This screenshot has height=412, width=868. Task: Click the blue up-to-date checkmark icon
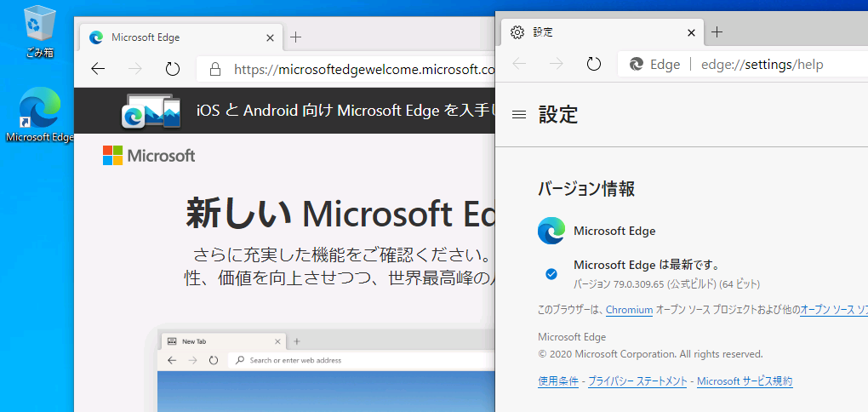click(551, 273)
